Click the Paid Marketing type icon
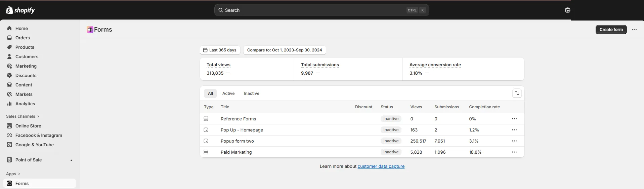644x189 pixels. click(x=206, y=152)
